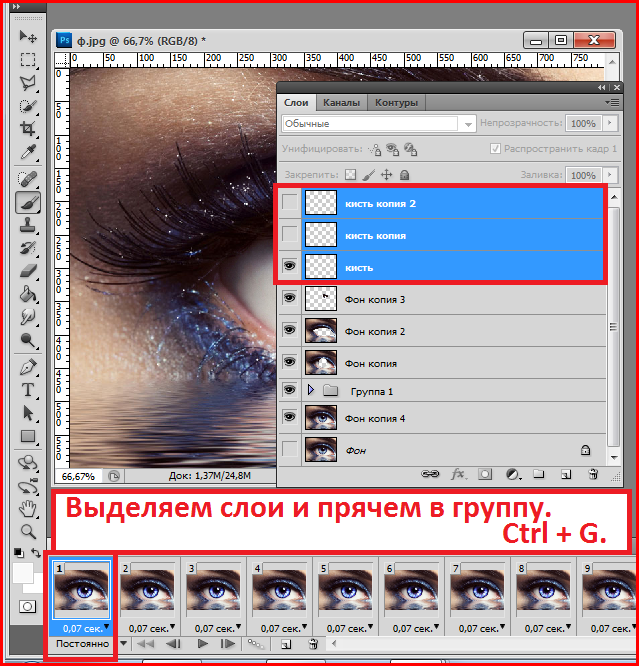This screenshot has height=666, width=639.
Task: Open the looping options arrow
Action: (124, 643)
